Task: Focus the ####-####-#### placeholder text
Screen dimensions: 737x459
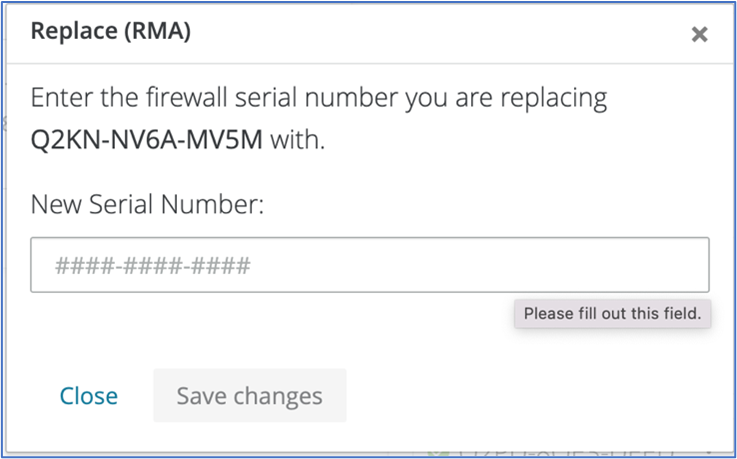Action: point(152,266)
